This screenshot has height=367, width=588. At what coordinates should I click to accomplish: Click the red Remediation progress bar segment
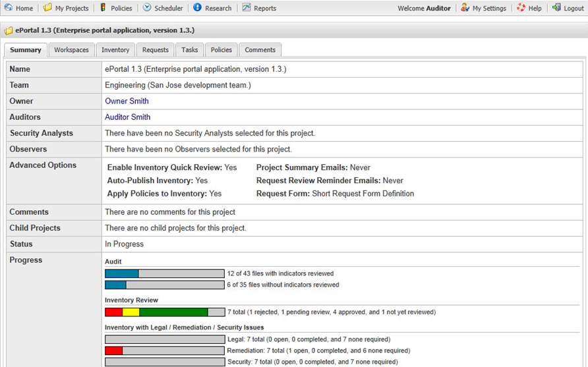(x=113, y=351)
